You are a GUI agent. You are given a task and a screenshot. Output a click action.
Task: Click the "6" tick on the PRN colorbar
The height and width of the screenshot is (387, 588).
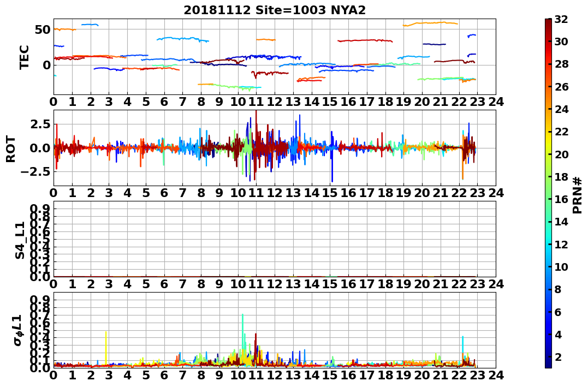pos(559,312)
